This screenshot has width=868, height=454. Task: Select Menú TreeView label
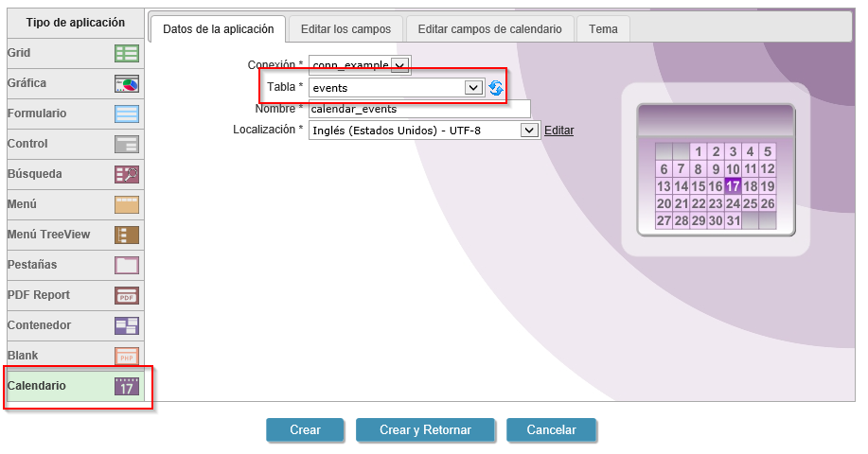48,234
